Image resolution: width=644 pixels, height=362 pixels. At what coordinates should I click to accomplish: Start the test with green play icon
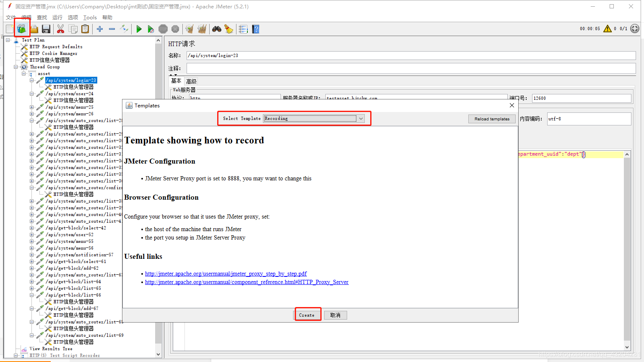[x=139, y=29]
